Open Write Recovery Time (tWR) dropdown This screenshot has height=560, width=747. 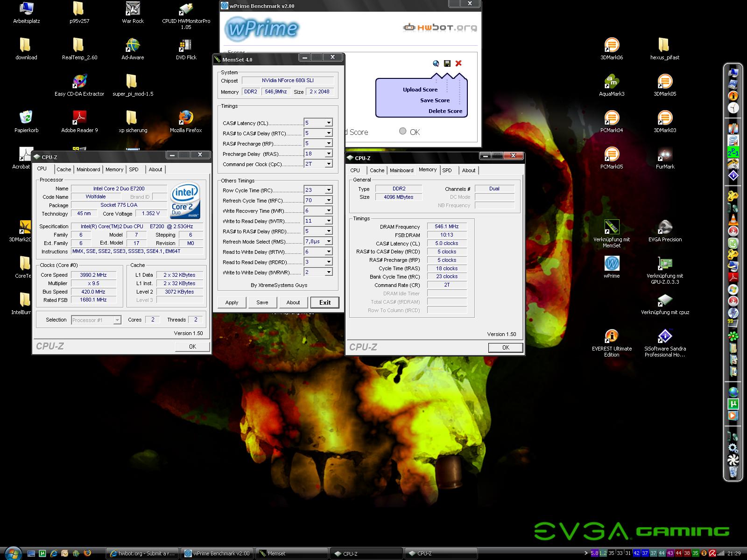329,210
